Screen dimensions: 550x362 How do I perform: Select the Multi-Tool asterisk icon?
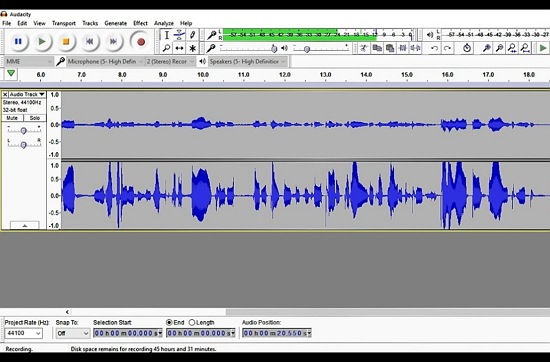192,48
